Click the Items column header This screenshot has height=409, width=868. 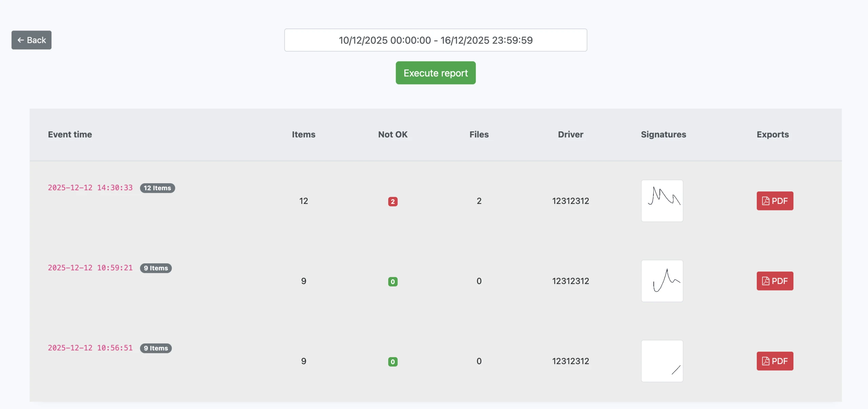pyautogui.click(x=304, y=134)
